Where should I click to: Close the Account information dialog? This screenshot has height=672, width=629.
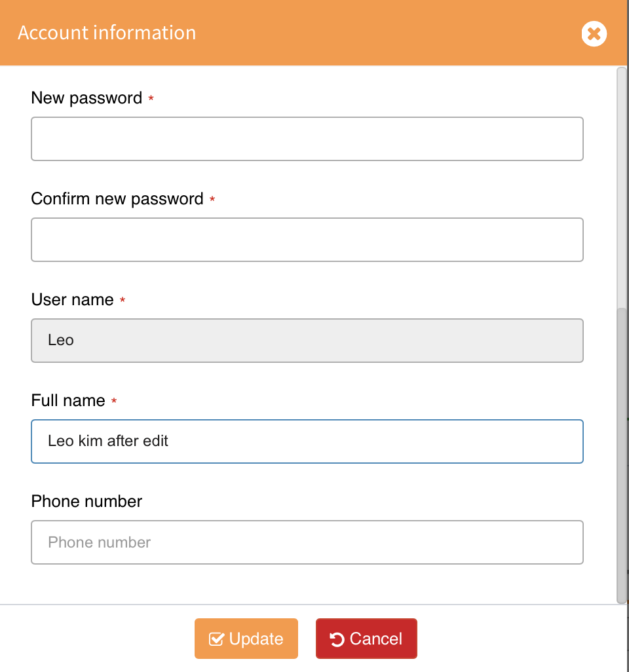click(594, 33)
